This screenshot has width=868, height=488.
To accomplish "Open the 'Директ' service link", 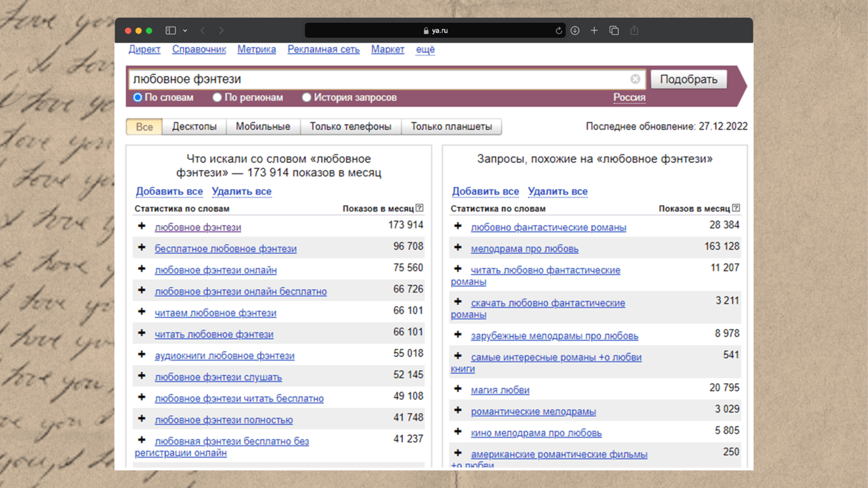I will pos(144,49).
